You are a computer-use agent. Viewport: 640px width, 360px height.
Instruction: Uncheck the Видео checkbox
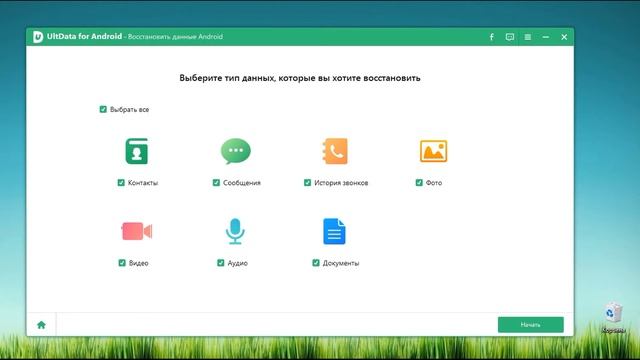pyautogui.click(x=122, y=262)
